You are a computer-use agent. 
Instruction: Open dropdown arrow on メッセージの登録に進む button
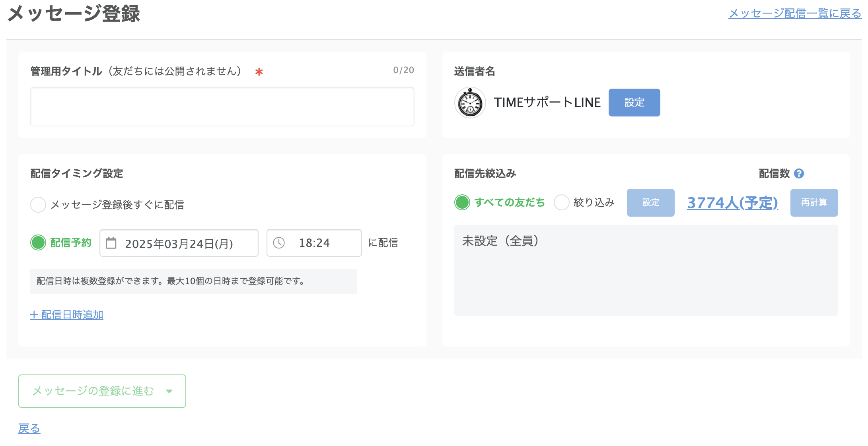click(169, 391)
